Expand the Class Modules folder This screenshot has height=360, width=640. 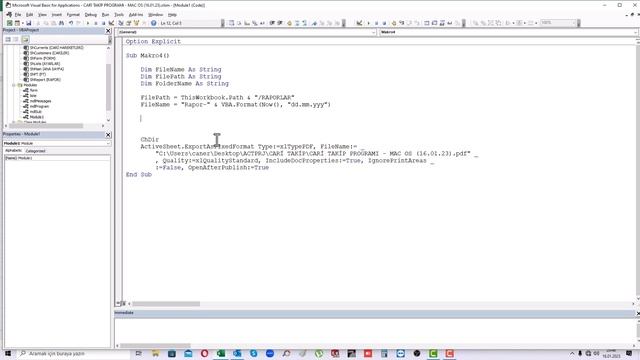point(14,122)
